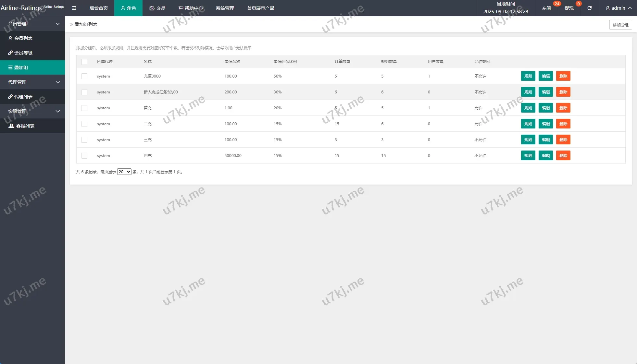This screenshot has height=364, width=637.
Task: Check the 四充 row checkbox
Action: tap(84, 156)
